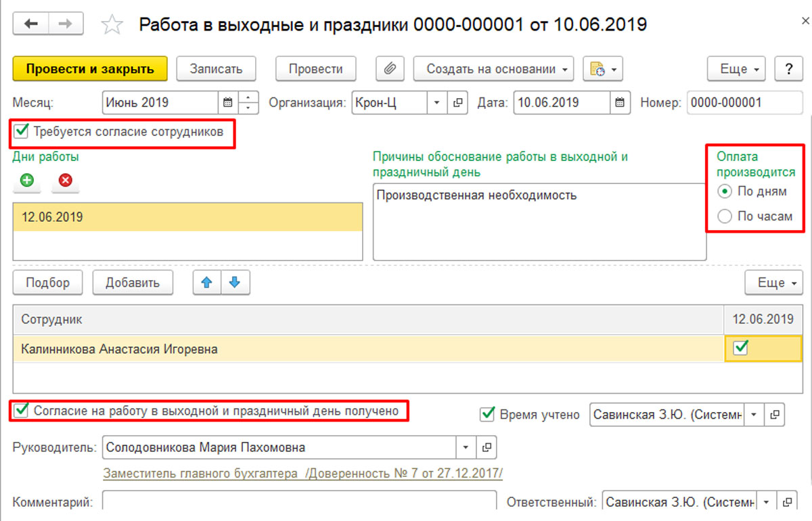
Task: Move employee row up with arrow
Action: (208, 283)
